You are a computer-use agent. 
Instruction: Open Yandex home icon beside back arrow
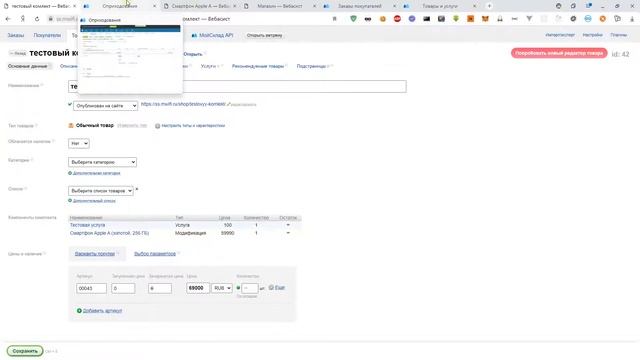tap(23, 19)
